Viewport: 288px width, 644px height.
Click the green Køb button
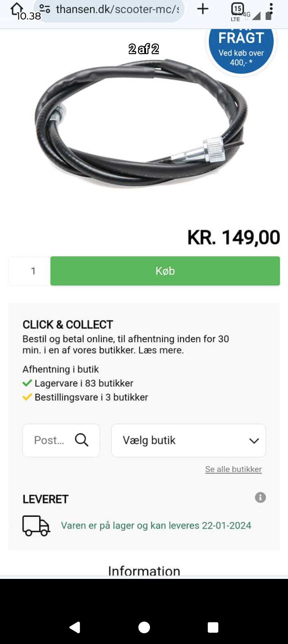165,271
